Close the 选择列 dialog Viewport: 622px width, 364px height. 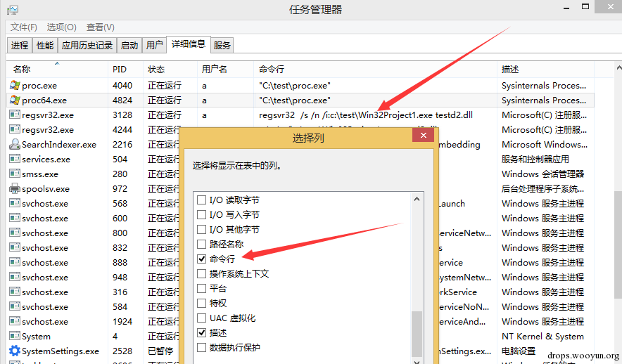(x=424, y=135)
